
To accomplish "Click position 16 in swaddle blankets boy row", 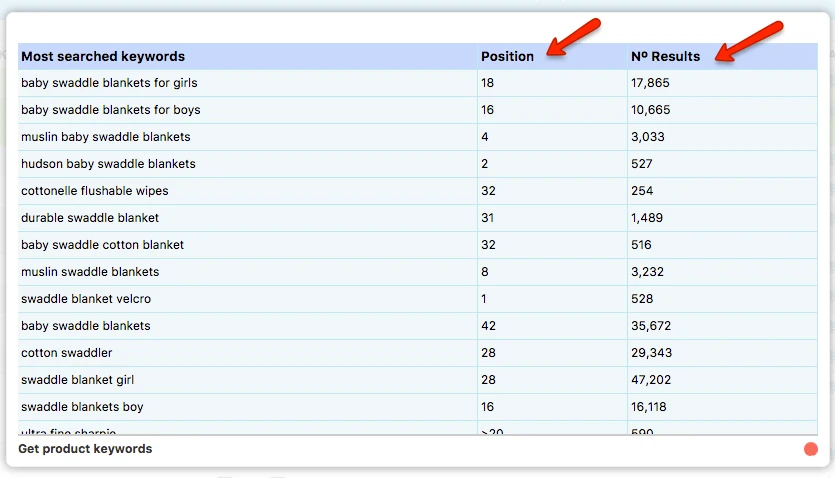I will 487,407.
